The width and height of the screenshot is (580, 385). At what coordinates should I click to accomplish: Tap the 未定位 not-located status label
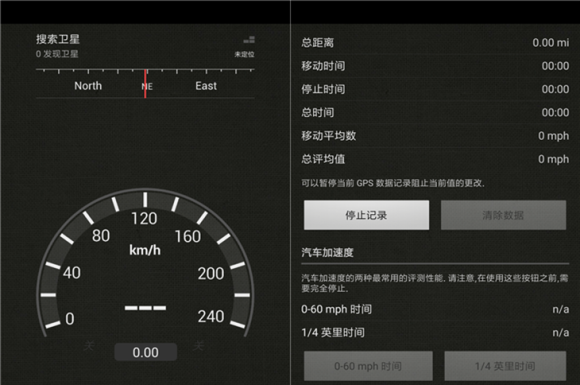tap(245, 54)
